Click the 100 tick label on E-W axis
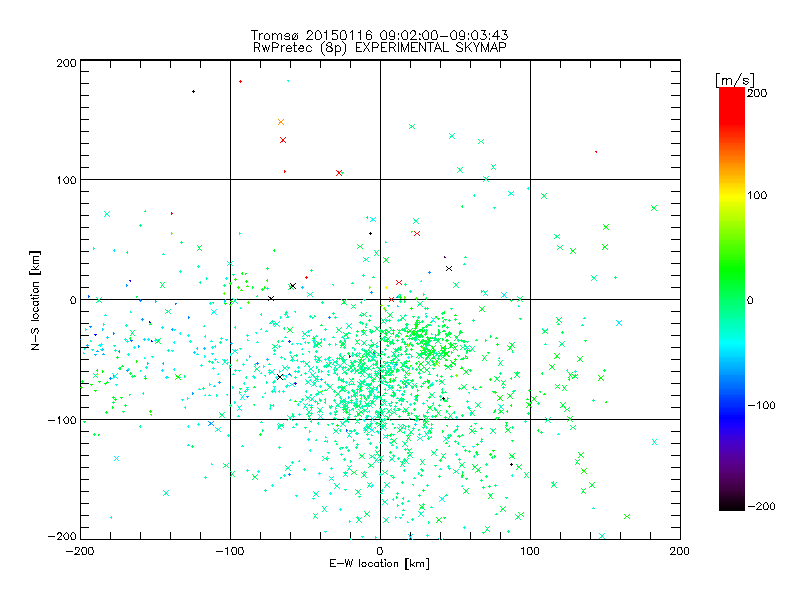This screenshot has height=600, width=800. pos(530,551)
